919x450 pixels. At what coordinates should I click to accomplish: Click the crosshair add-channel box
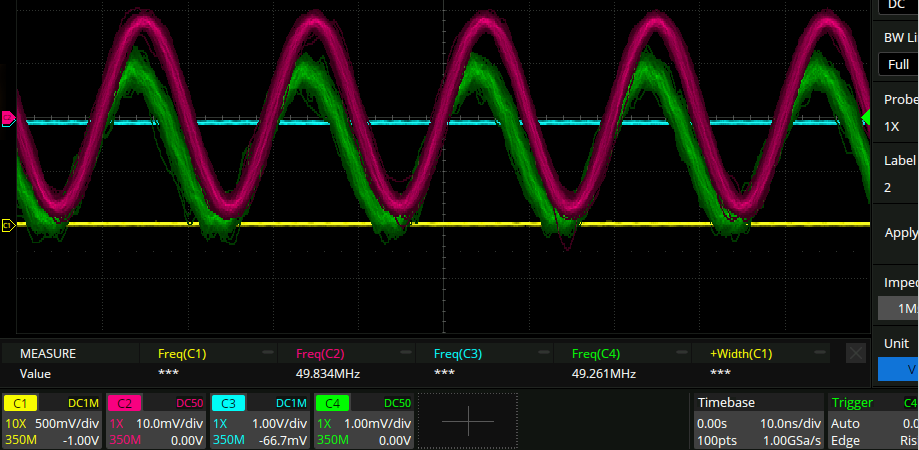pyautogui.click(x=467, y=421)
